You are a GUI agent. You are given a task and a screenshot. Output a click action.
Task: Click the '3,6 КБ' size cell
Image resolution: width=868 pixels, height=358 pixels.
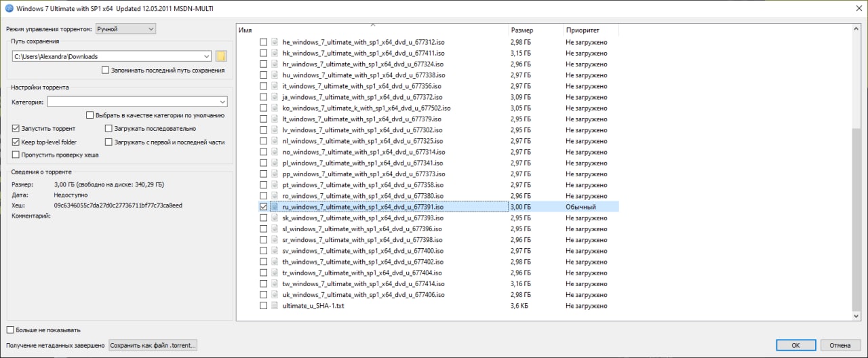(x=520, y=306)
